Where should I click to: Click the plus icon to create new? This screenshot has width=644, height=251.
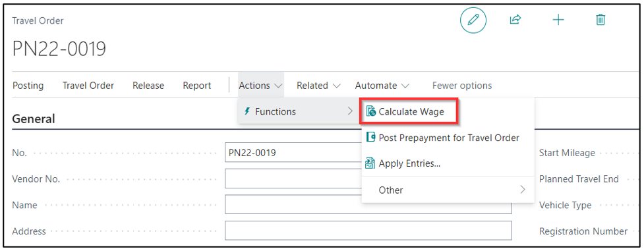coord(558,20)
